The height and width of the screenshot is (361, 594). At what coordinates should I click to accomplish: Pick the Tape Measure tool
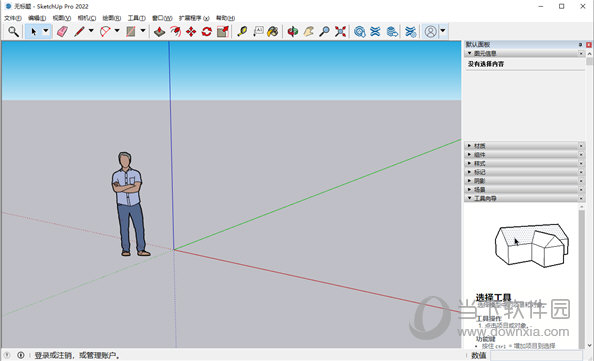point(242,31)
